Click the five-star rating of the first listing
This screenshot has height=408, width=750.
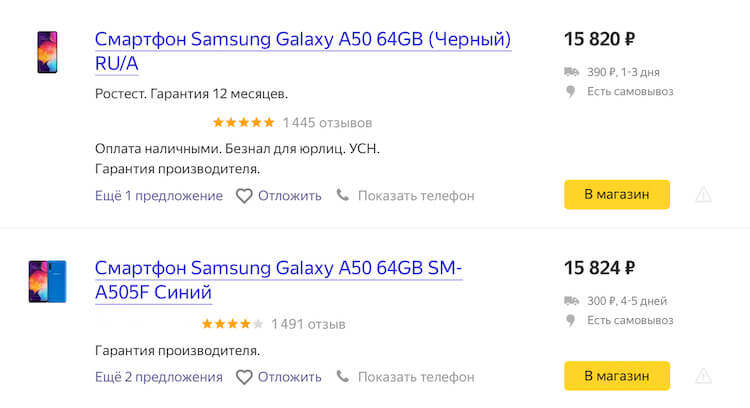pos(243,123)
